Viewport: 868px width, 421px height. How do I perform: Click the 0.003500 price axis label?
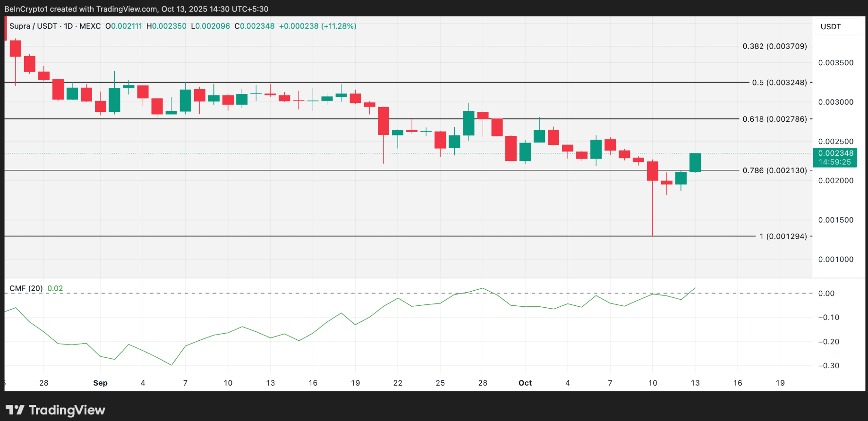point(835,63)
